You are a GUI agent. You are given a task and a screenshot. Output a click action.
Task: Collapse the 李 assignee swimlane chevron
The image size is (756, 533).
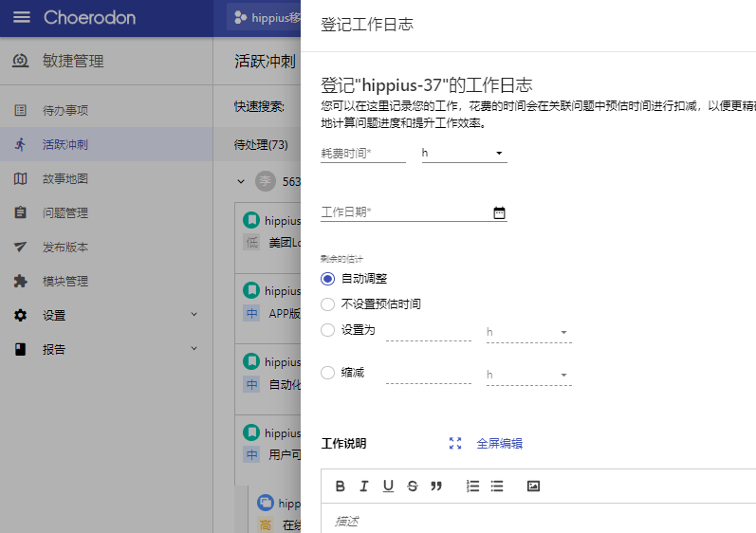coord(241,182)
